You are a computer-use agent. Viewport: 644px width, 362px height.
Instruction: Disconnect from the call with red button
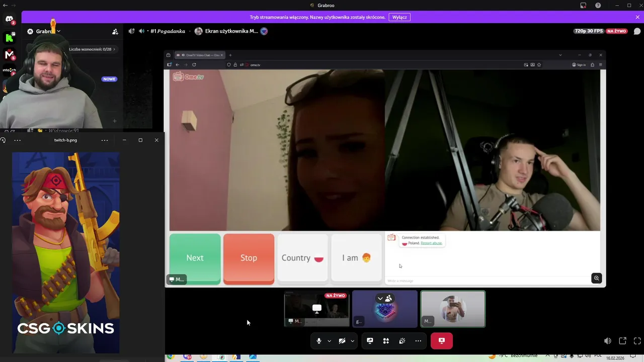[442, 341]
